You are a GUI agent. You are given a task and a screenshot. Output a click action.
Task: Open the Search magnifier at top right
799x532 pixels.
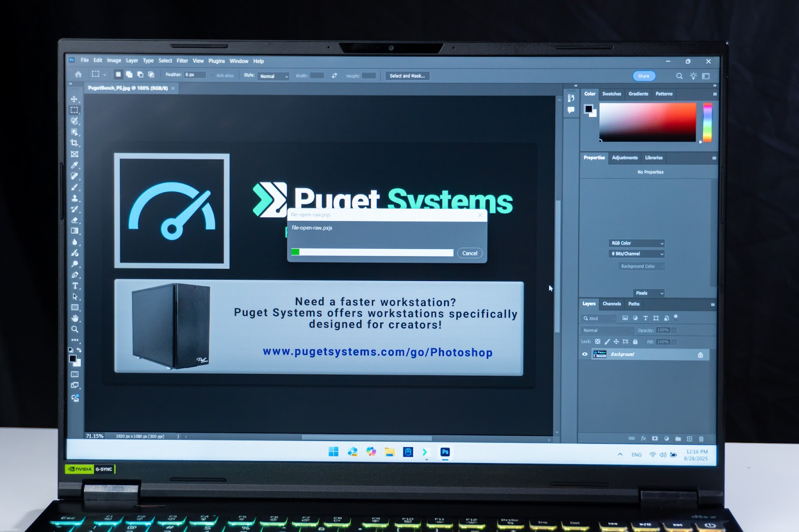click(x=679, y=76)
